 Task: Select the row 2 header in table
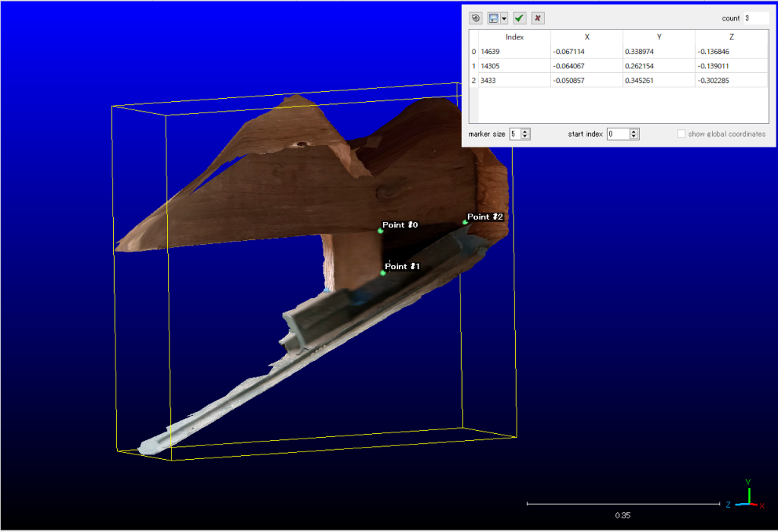473,81
